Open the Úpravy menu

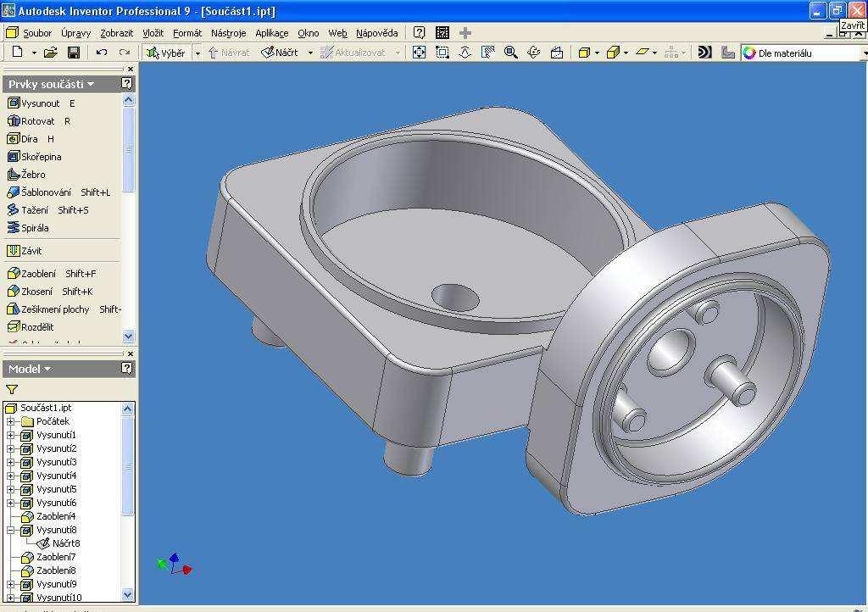click(x=75, y=33)
